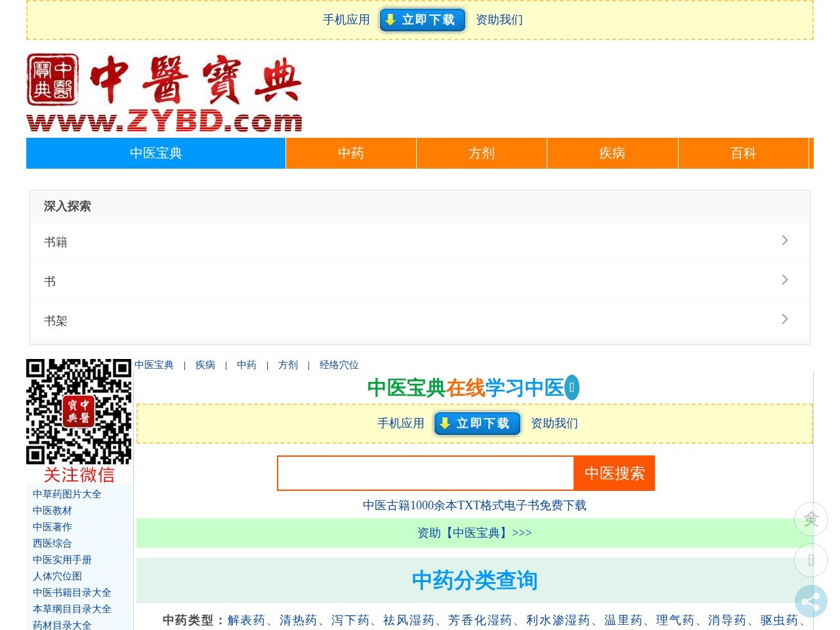The width and height of the screenshot is (840, 630).
Task: Expand the 书架 row chevron
Action: [x=784, y=320]
